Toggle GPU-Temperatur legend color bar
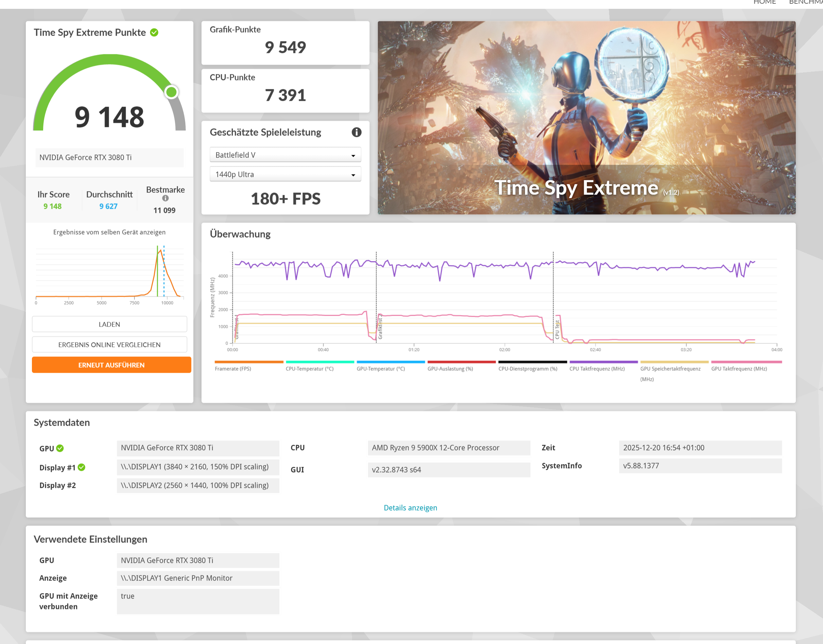Image resolution: width=823 pixels, height=644 pixels. pos(390,362)
